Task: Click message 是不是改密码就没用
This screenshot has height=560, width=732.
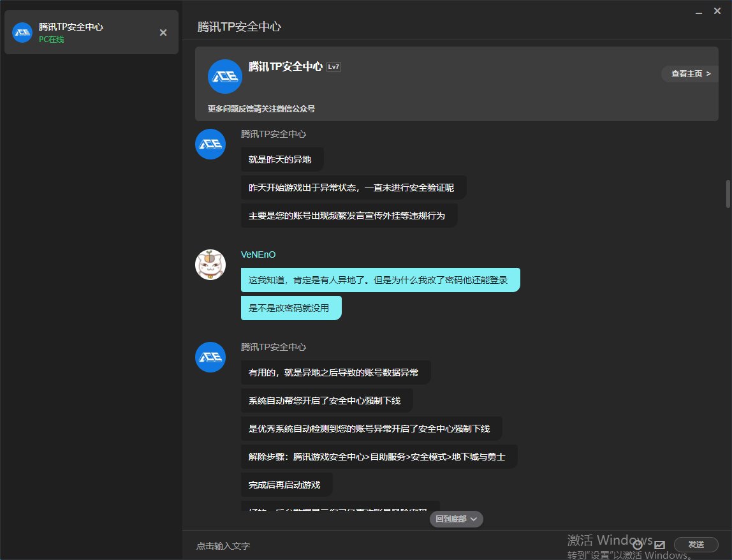Action: coord(291,308)
